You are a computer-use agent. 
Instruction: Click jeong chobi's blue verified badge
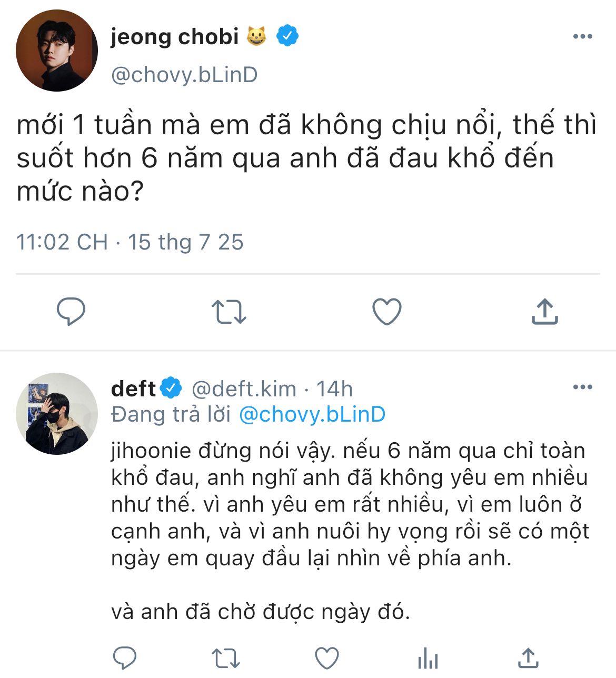[287, 36]
